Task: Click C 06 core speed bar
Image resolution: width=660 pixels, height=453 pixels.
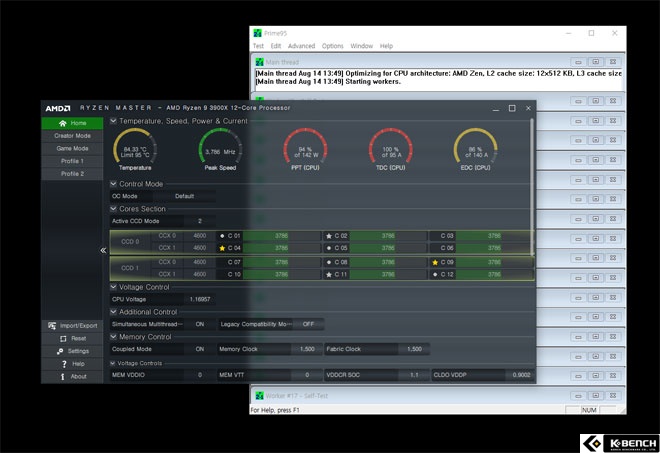Action: (x=494, y=248)
